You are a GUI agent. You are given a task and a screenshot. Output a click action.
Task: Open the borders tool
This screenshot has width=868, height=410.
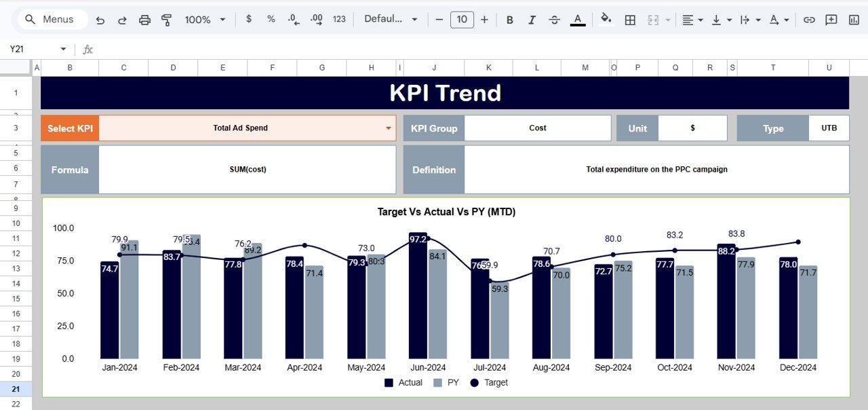tap(629, 20)
